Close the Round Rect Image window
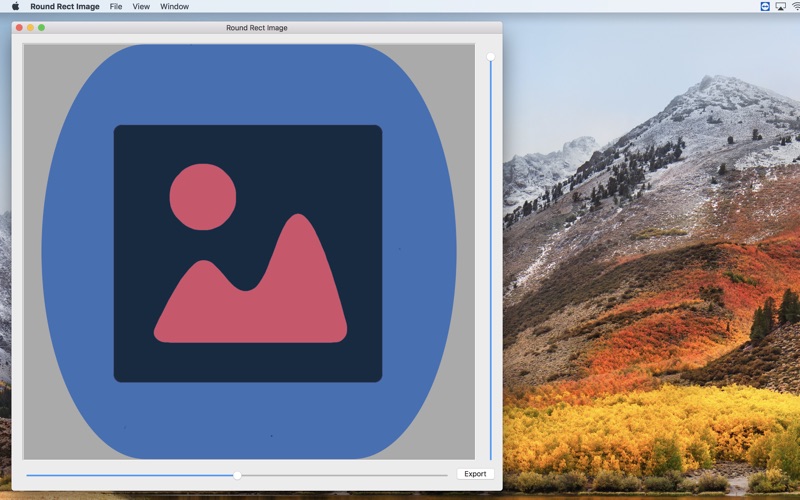The height and width of the screenshot is (500, 800). pyautogui.click(x=19, y=28)
